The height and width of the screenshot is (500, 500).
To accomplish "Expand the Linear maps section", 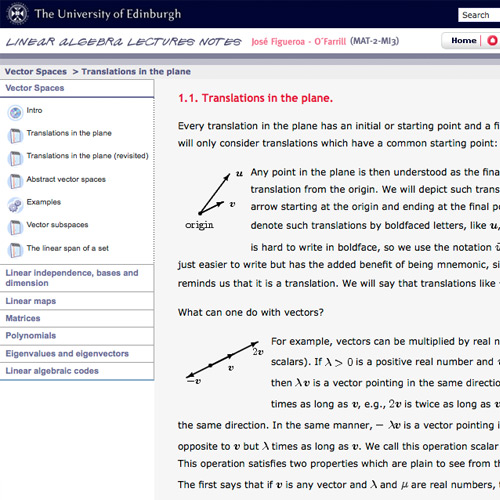I will pyautogui.click(x=77, y=301).
